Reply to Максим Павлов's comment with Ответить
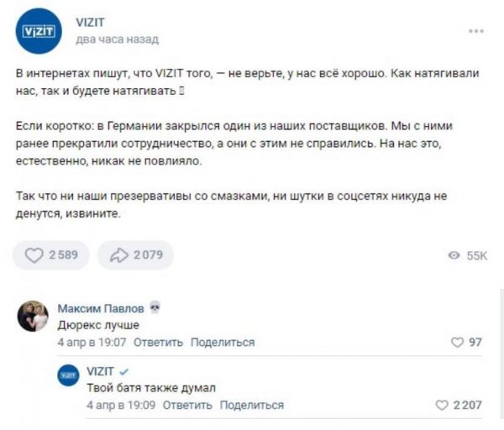The width and height of the screenshot is (504, 430). [158, 342]
